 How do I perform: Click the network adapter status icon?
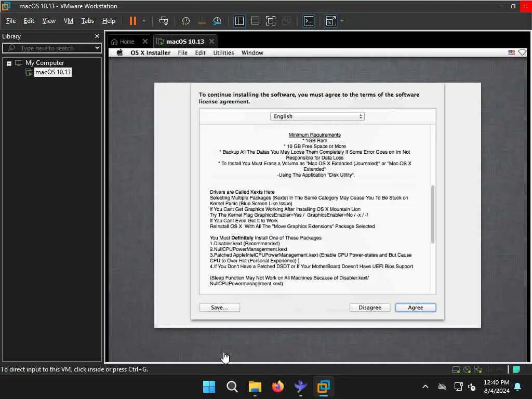pos(478,369)
